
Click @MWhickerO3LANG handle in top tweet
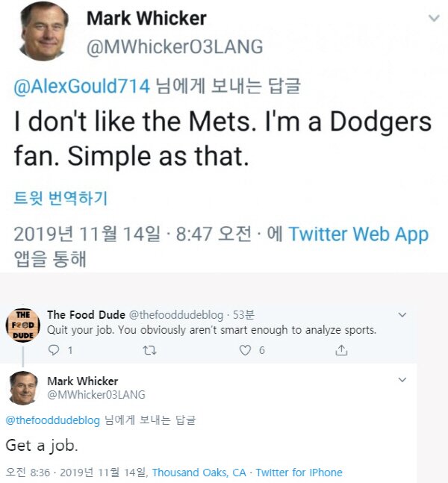[175, 46]
